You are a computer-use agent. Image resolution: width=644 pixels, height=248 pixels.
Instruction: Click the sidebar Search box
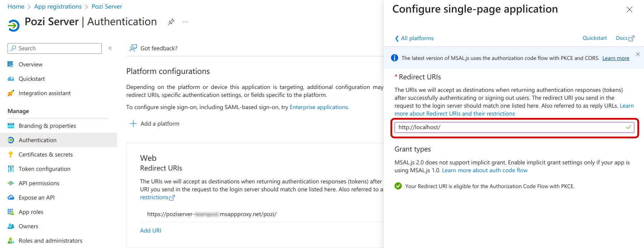57,48
